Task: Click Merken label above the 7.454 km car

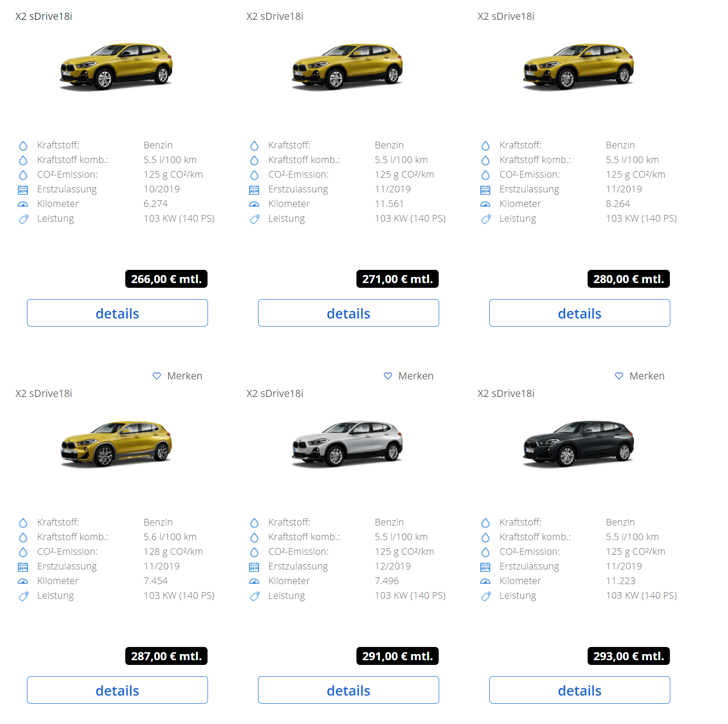Action: (185, 376)
